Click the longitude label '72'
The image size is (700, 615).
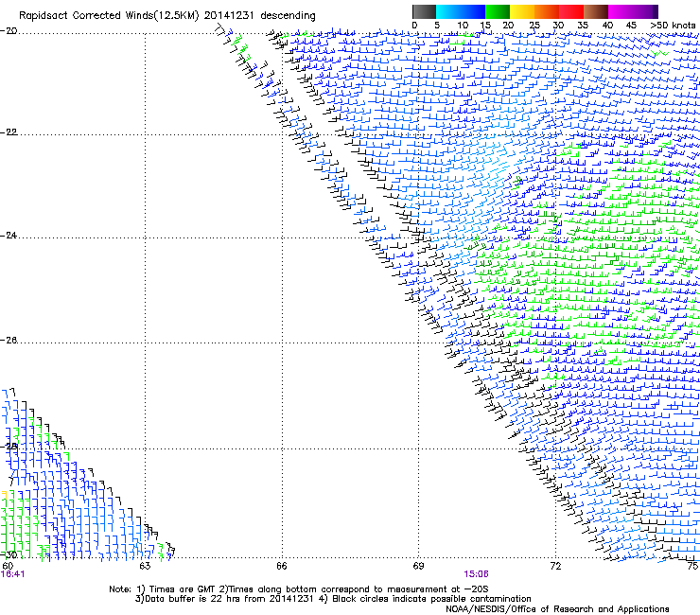555,567
